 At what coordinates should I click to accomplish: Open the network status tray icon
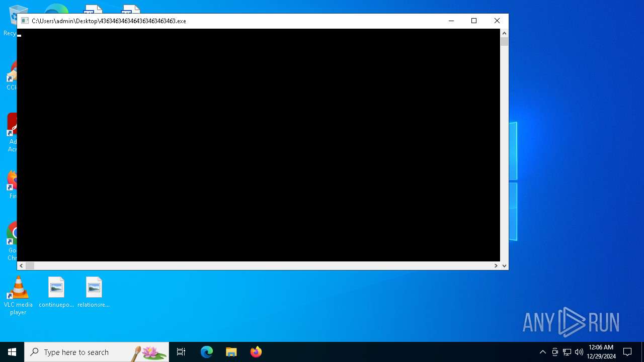click(567, 352)
